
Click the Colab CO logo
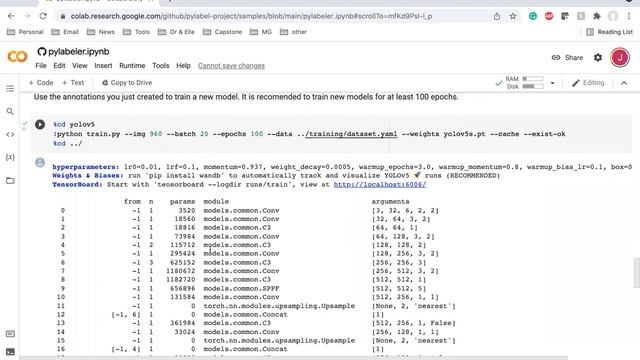(x=17, y=57)
